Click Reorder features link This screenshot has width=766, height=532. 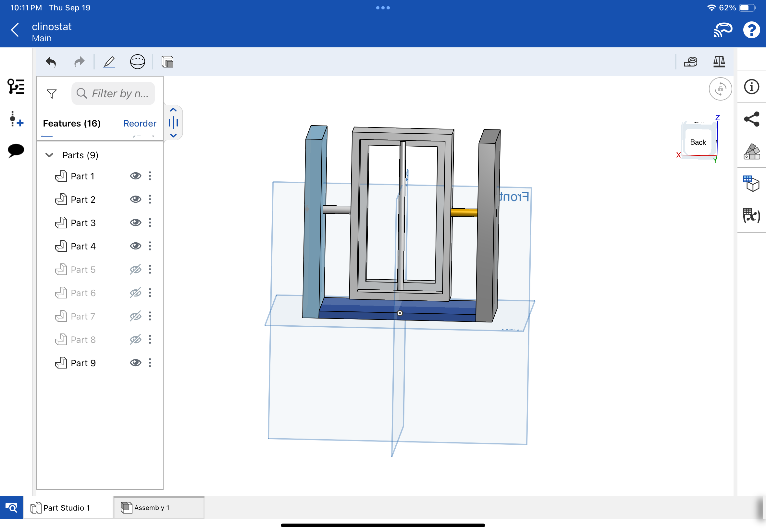coord(140,124)
